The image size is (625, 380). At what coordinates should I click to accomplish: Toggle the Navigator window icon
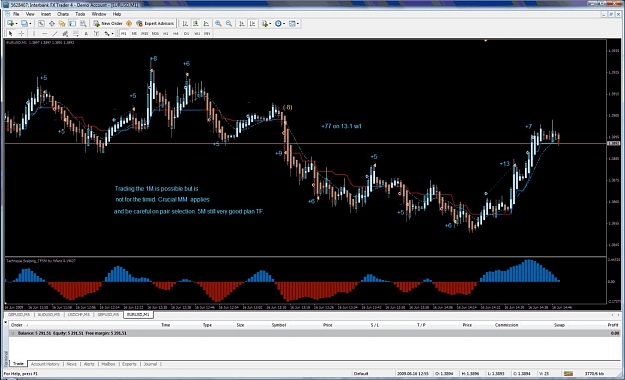click(62, 24)
